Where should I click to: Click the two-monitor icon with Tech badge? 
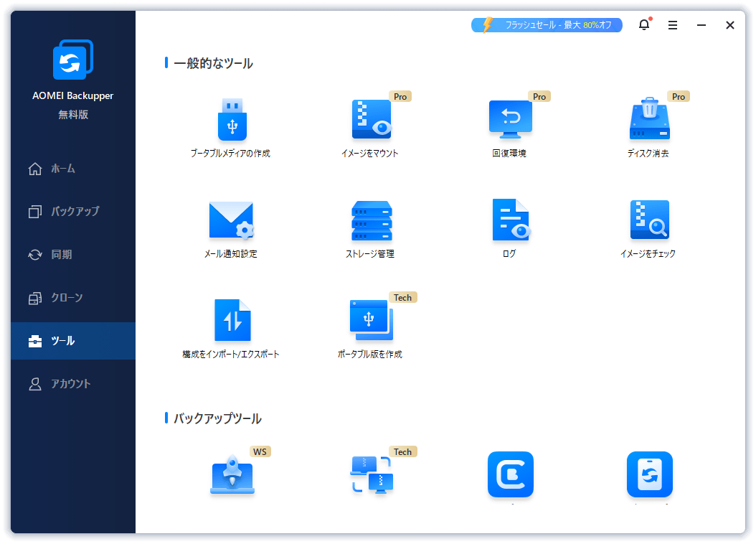click(371, 475)
